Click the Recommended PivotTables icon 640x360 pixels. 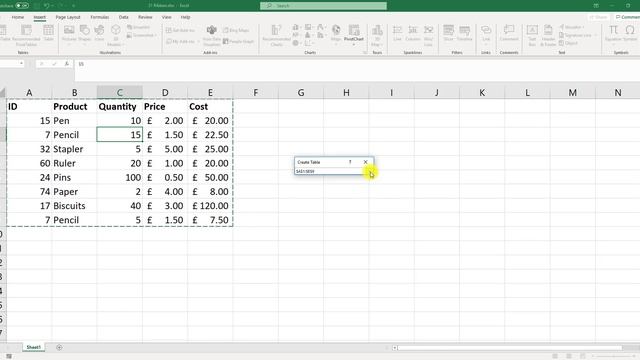point(26,34)
